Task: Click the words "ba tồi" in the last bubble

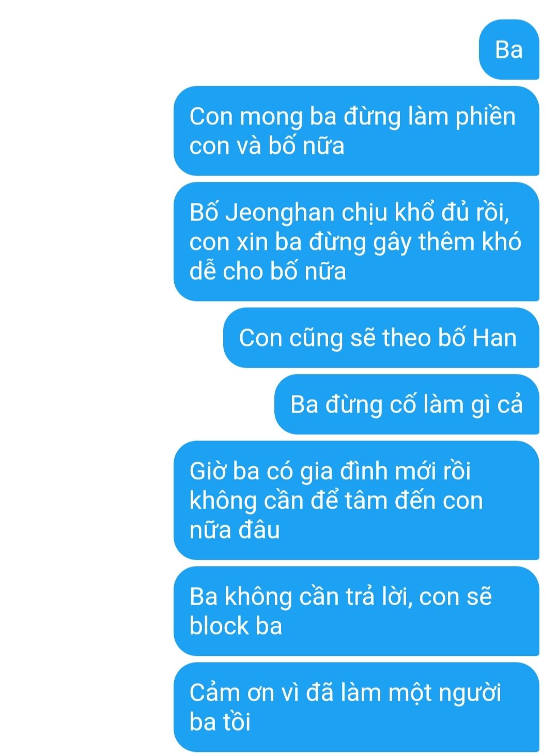Action: pyautogui.click(x=220, y=722)
